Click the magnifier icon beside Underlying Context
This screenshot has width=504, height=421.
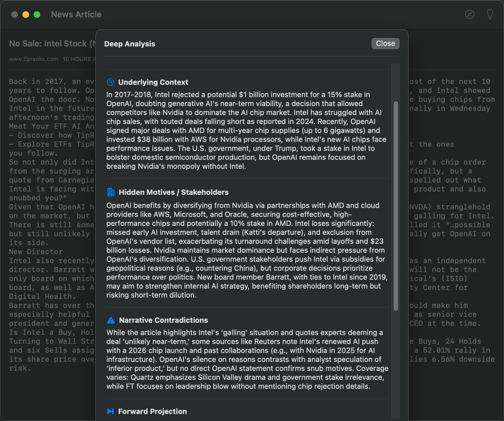pyautogui.click(x=111, y=82)
